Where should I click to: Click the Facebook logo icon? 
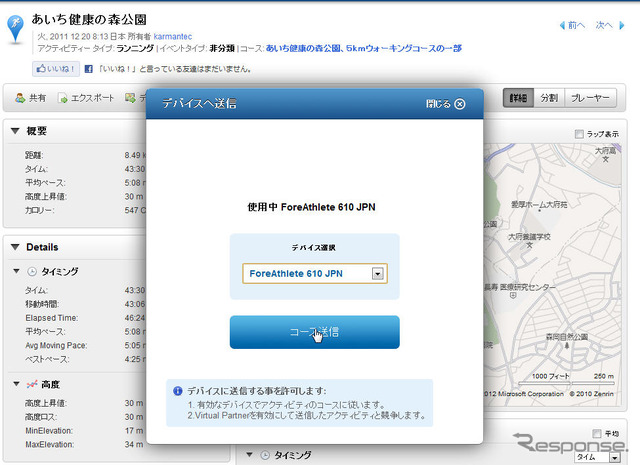89,69
